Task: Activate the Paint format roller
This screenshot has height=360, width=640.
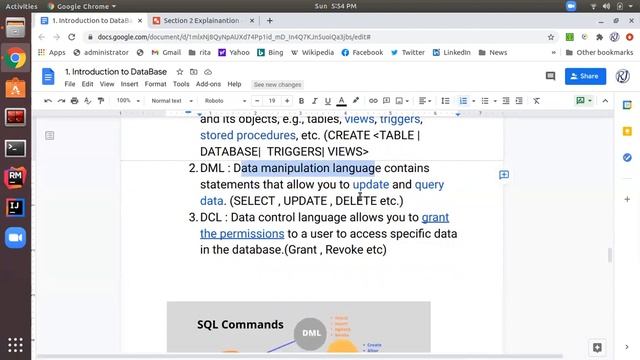Action: coord(101,101)
